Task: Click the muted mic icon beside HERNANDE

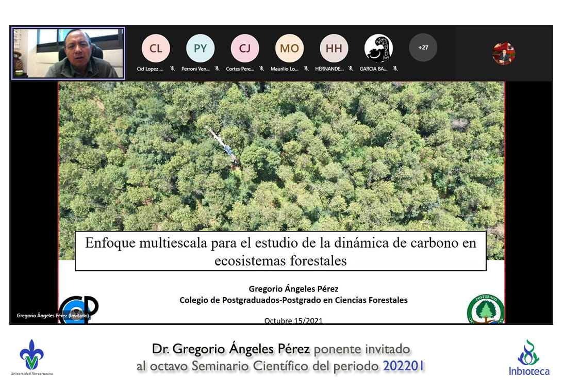Action: (351, 69)
